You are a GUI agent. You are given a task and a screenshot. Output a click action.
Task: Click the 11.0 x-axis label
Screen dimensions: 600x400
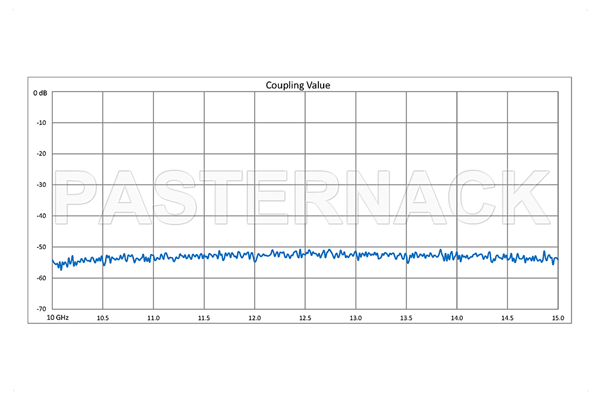(153, 318)
